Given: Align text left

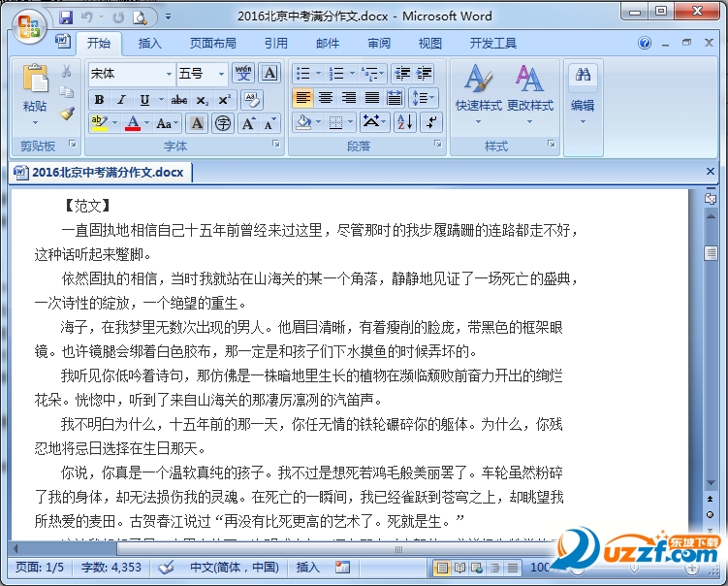Looking at the screenshot, I should tap(303, 98).
